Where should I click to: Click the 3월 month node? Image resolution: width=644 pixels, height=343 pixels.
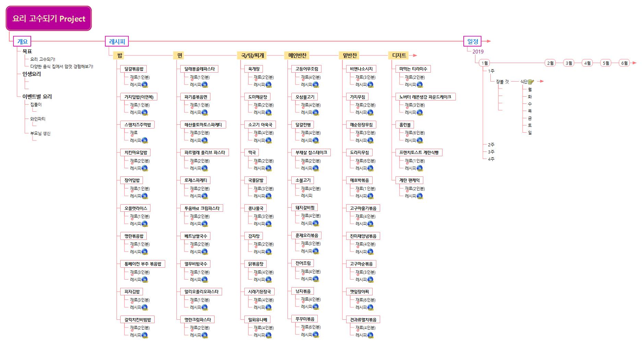[569, 63]
